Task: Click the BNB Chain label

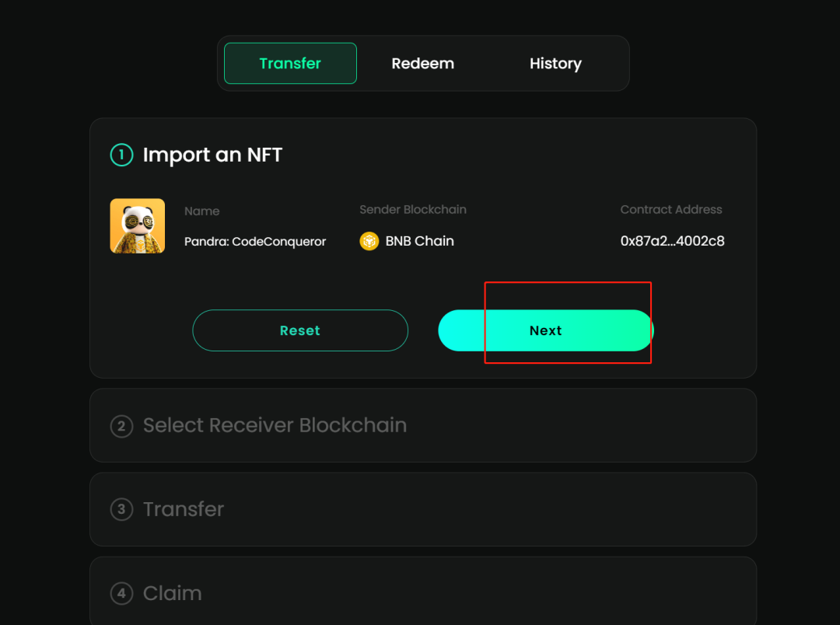Action: (419, 241)
